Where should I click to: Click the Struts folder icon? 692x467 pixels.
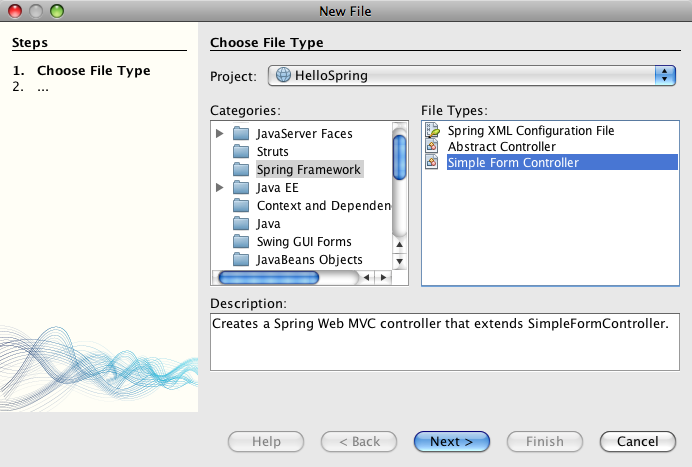(240, 152)
